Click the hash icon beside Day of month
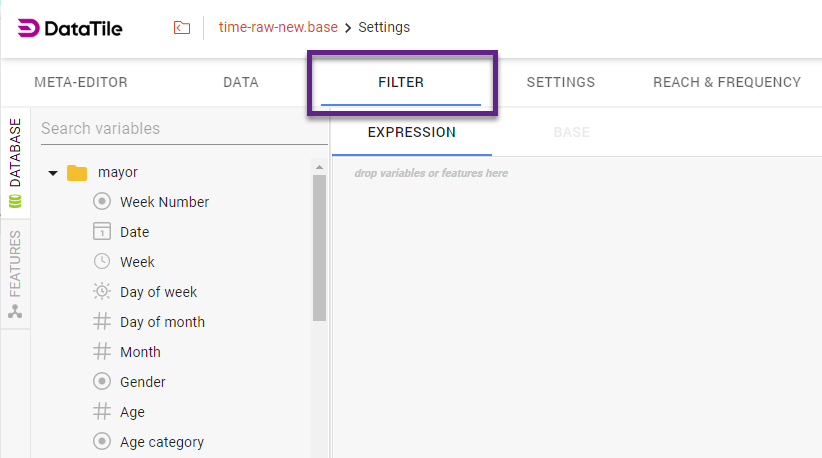Viewport: 822px width, 458px height. click(101, 322)
